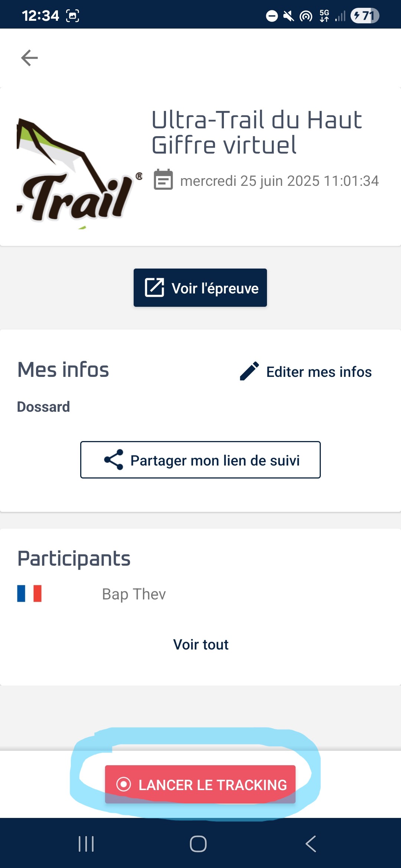Tap the external link icon on Voir l'épreuve
The image size is (401, 868).
154,287
